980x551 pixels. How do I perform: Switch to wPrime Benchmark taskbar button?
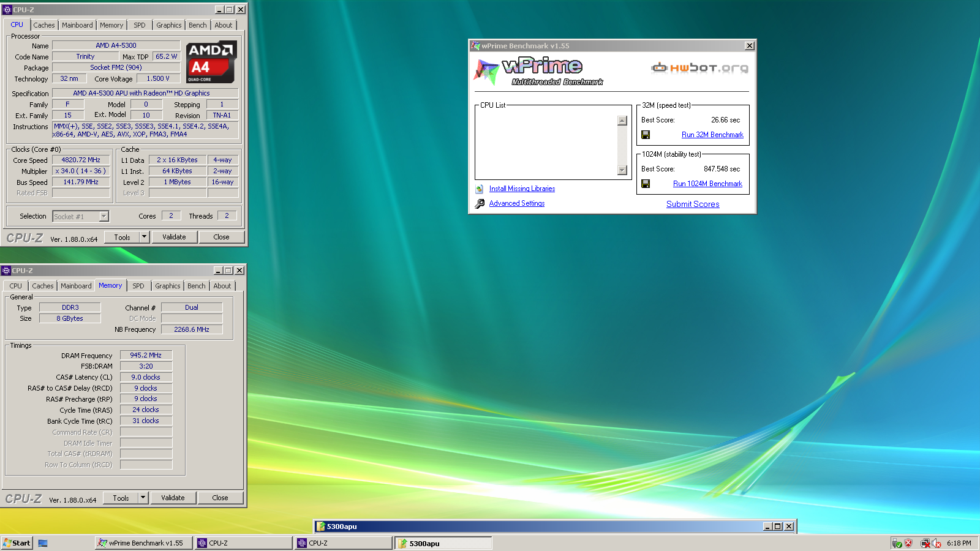coord(144,543)
